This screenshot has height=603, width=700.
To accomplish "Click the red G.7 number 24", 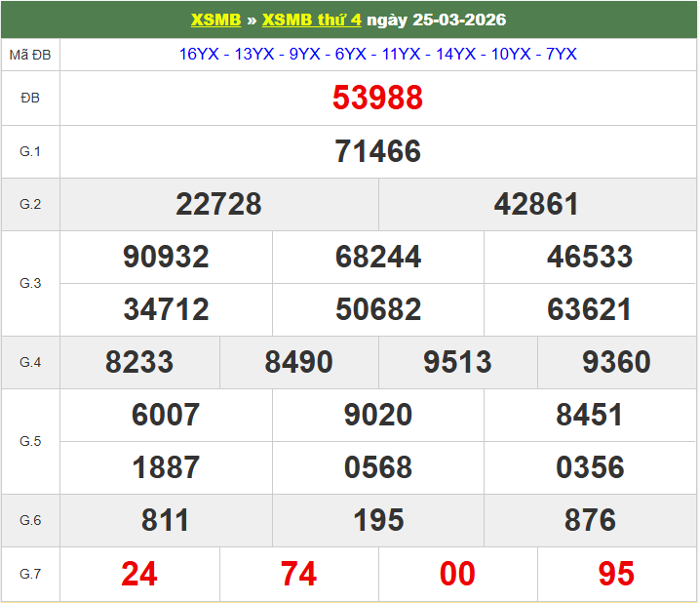I will (x=139, y=574).
